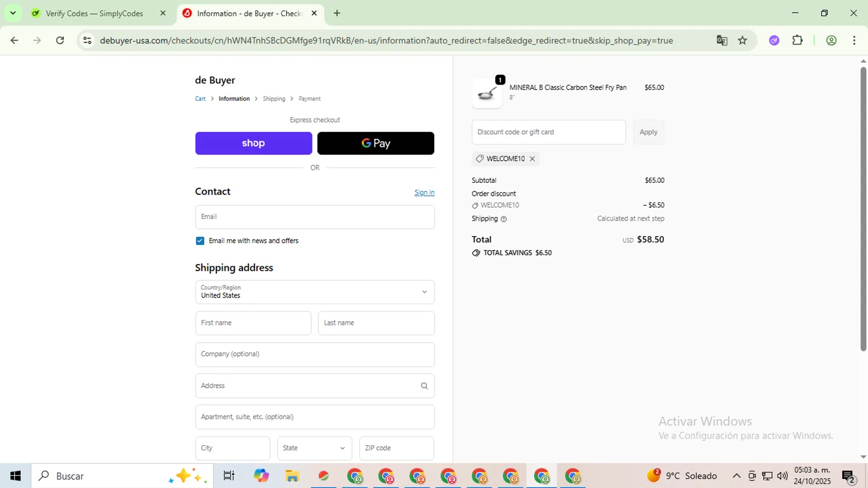Open a new browser tab
This screenshot has width=868, height=488.
click(x=337, y=13)
